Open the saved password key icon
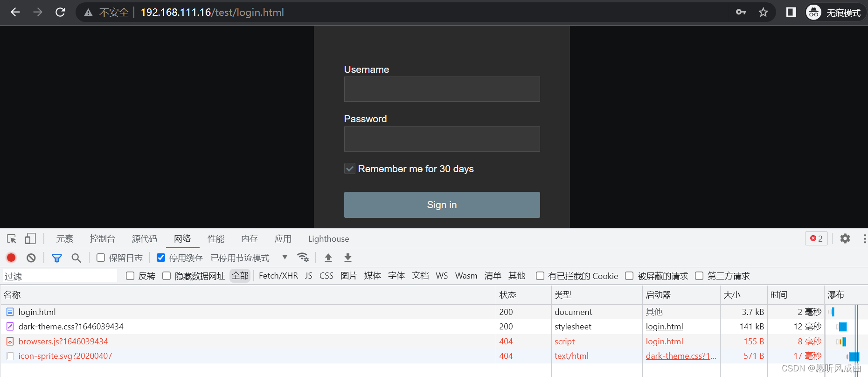Image resolution: width=868 pixels, height=377 pixels. (741, 12)
